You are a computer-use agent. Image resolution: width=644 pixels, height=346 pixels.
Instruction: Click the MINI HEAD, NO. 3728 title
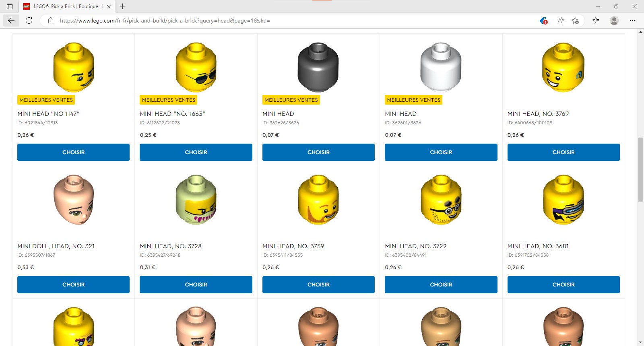171,246
